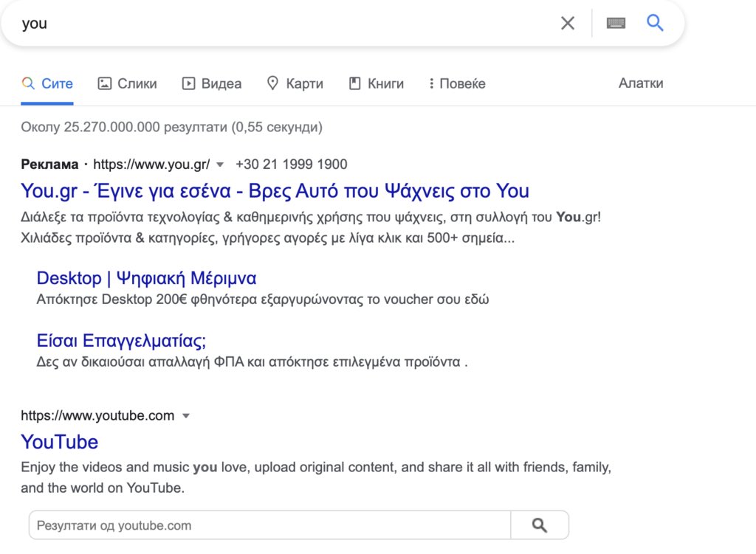Open the Алатки tools option
The image size is (756, 554).
(x=641, y=83)
